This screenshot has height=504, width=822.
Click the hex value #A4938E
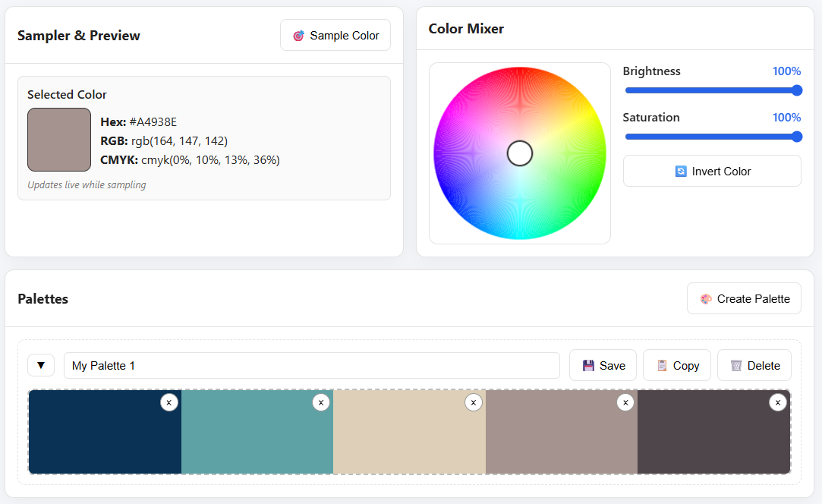click(x=153, y=121)
